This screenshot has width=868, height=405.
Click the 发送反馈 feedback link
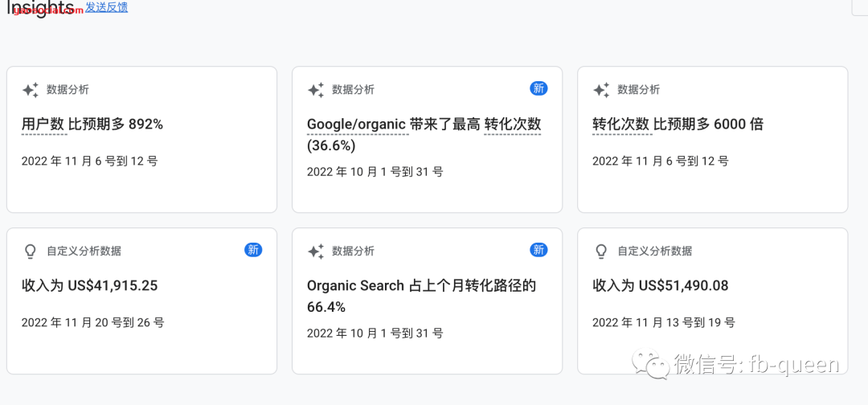point(106,7)
